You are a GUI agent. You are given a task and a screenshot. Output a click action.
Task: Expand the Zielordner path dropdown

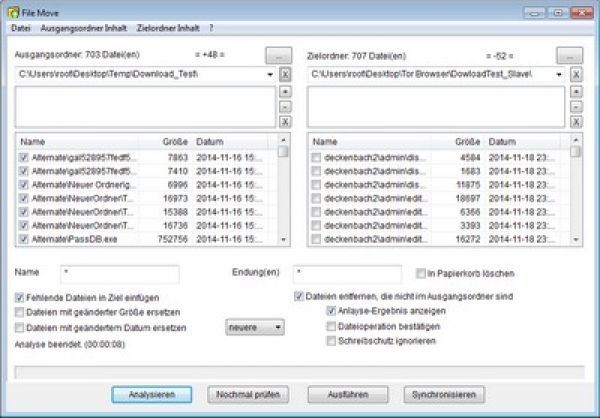(x=559, y=74)
